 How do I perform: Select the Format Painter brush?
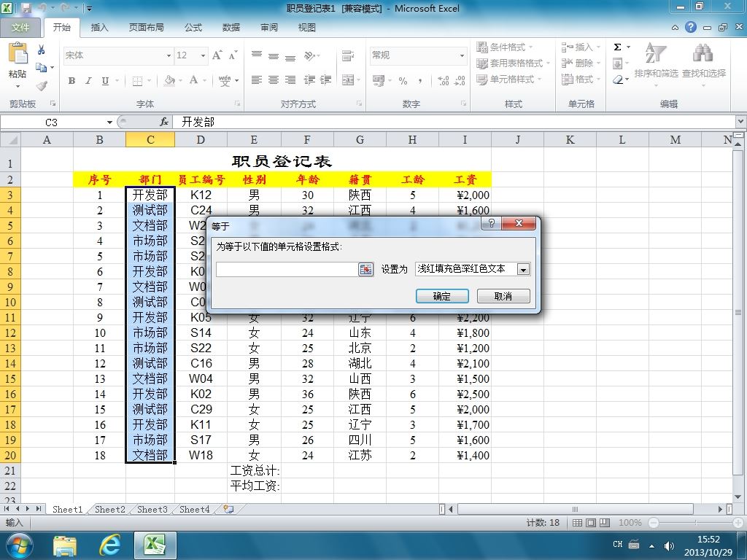(42, 85)
